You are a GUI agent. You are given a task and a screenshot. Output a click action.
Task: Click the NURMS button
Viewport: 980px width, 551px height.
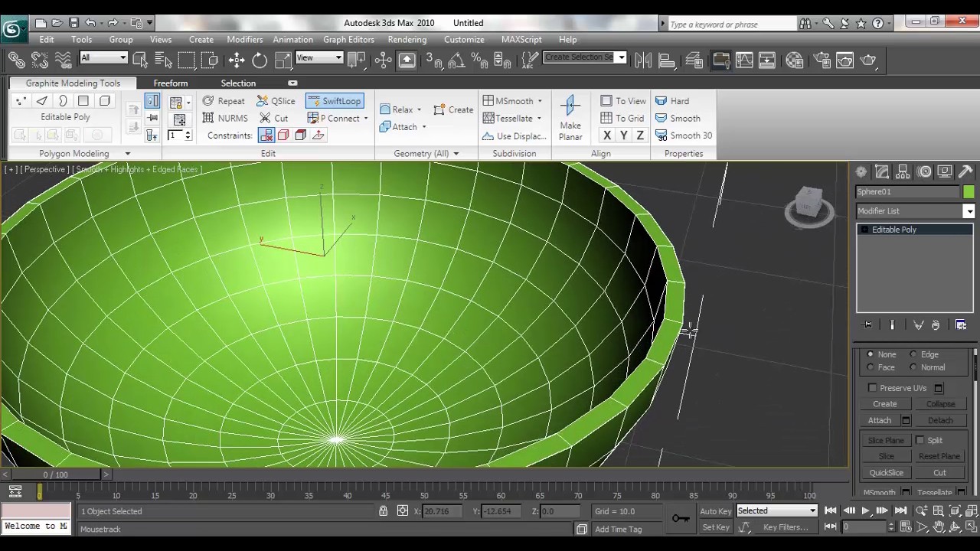(225, 118)
